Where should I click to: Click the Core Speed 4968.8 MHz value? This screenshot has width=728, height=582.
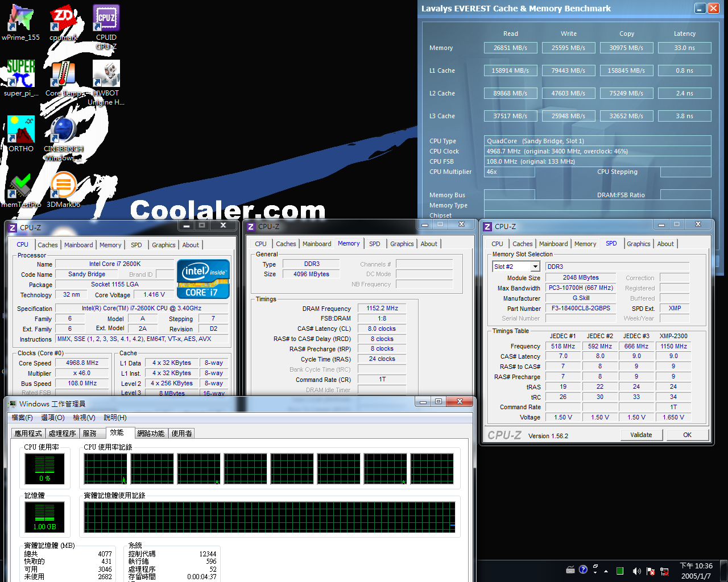pyautogui.click(x=82, y=363)
